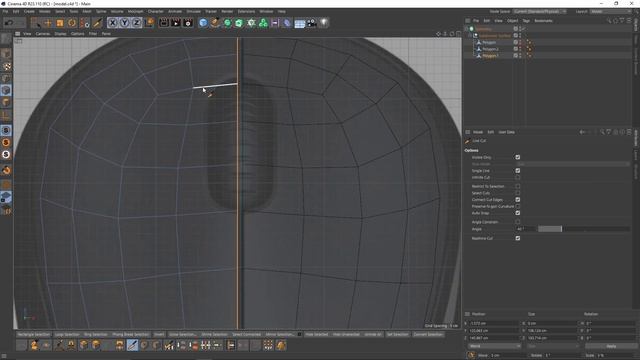Click the spline pen icon
640x360 pixels.
coord(215,23)
